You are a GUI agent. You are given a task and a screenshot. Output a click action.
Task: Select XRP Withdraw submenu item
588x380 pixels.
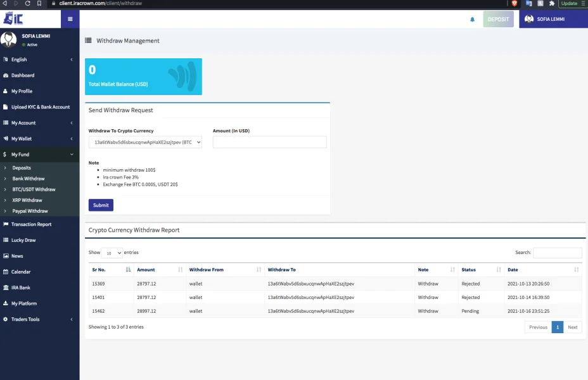(27, 200)
